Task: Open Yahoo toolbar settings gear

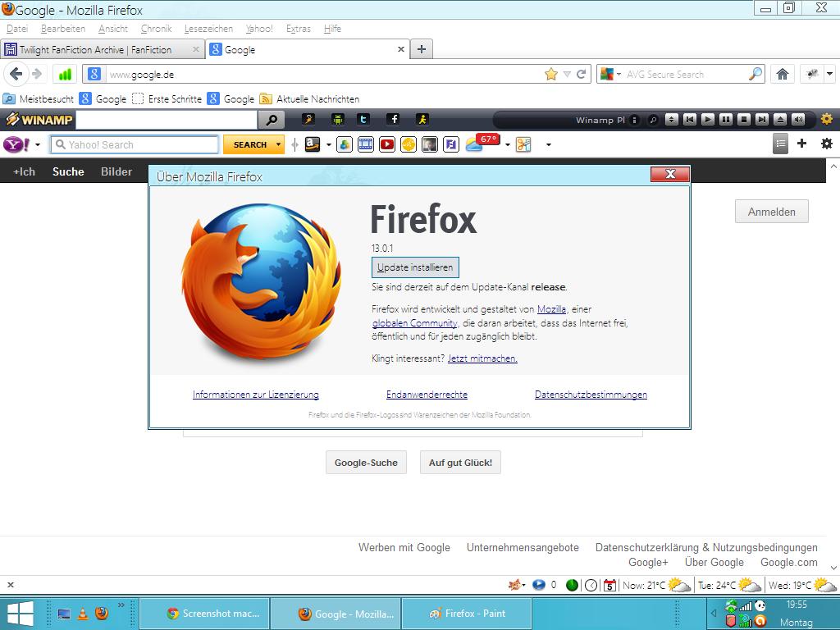Action: [x=827, y=143]
